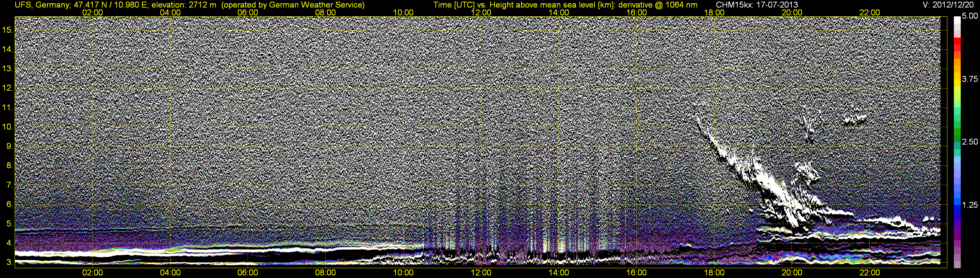Click colorbar value 3.75
This screenshot has height=278, width=980.
[x=970, y=79]
